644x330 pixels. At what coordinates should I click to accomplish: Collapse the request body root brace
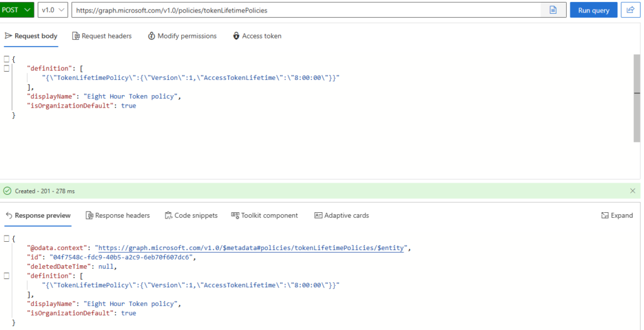(x=6, y=59)
